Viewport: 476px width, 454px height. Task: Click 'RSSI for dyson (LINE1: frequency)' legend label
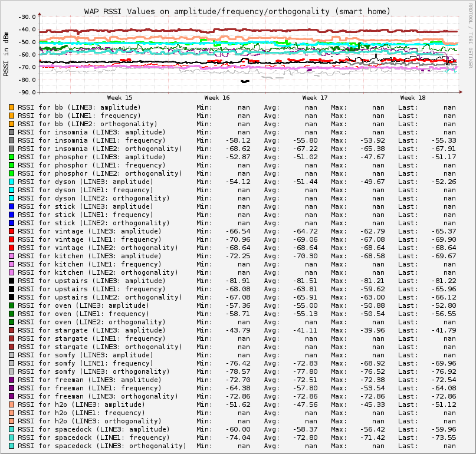click(x=86, y=190)
